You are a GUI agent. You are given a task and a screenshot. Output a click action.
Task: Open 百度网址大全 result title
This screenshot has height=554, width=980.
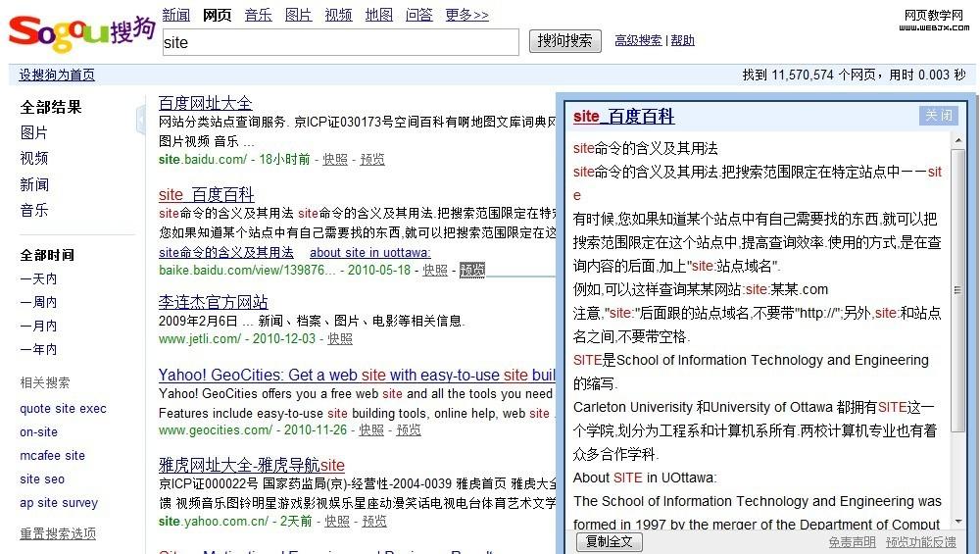(205, 103)
